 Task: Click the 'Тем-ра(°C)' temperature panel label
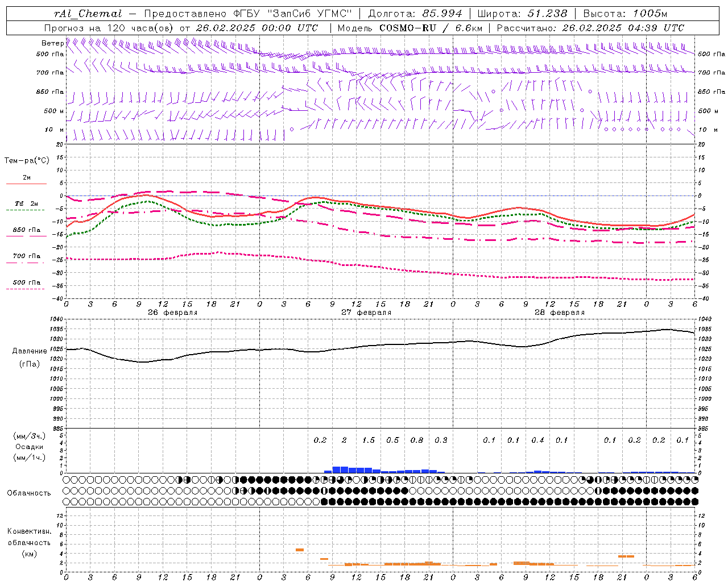(x=27, y=161)
